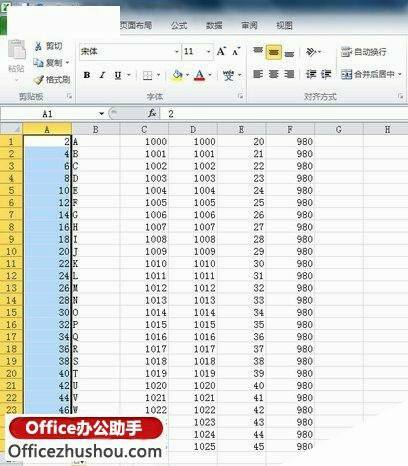408x466 pixels.
Task: Open the View (视图) tab
Action: pos(284,25)
